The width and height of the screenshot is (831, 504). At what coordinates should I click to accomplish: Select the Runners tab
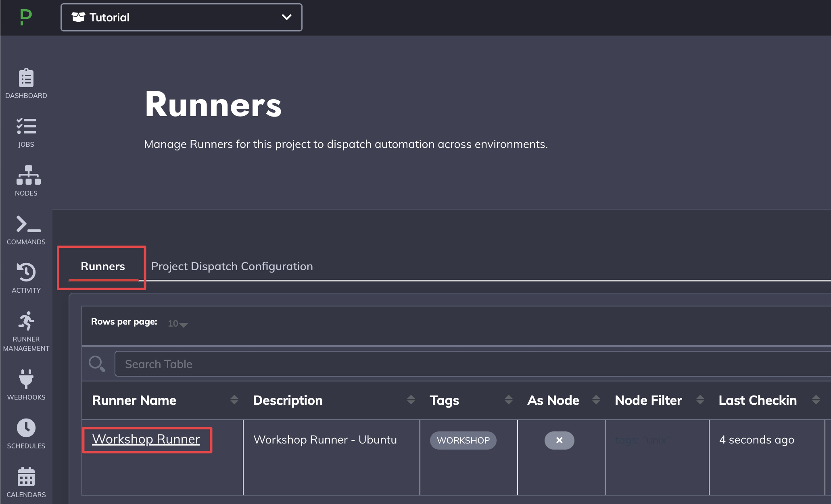pos(103,267)
